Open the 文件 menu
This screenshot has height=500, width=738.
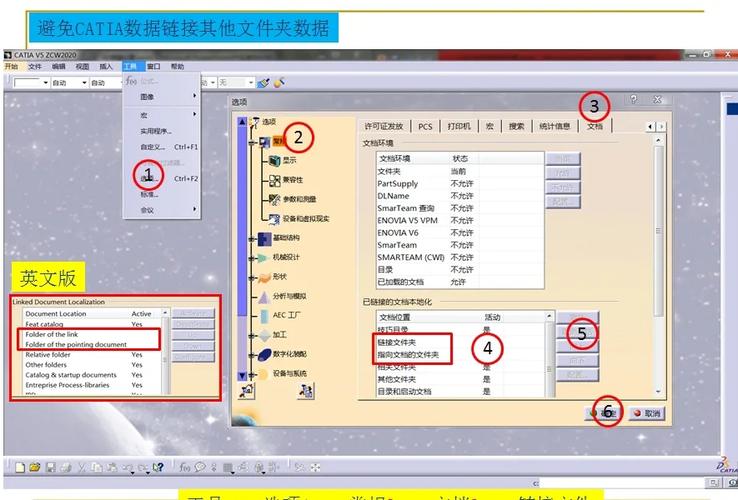[35, 66]
